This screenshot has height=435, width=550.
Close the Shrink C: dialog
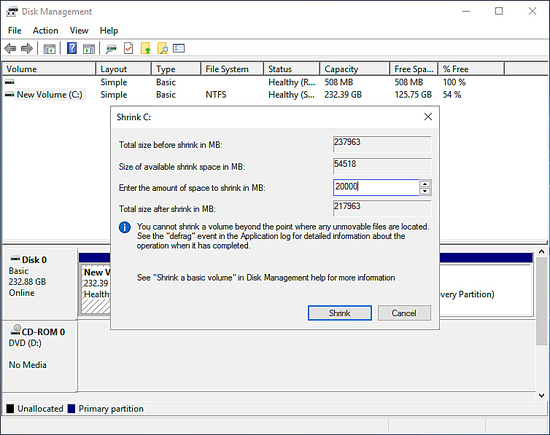tap(428, 117)
